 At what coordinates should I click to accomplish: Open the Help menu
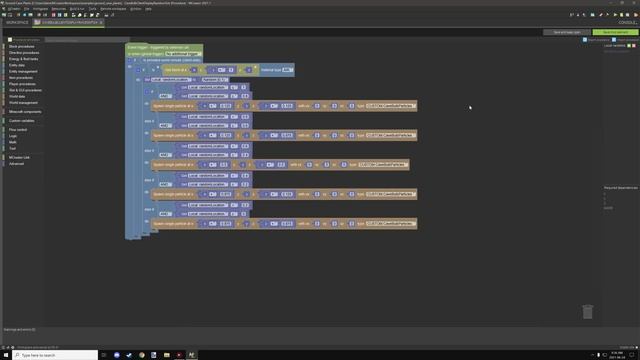click(x=148, y=9)
